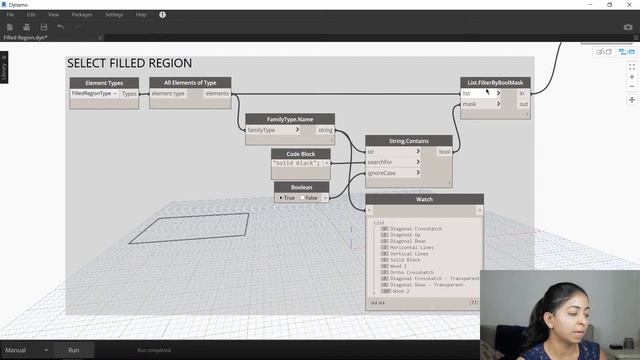
Task: Edit the "Solid Black" code block text
Action: tap(297, 163)
